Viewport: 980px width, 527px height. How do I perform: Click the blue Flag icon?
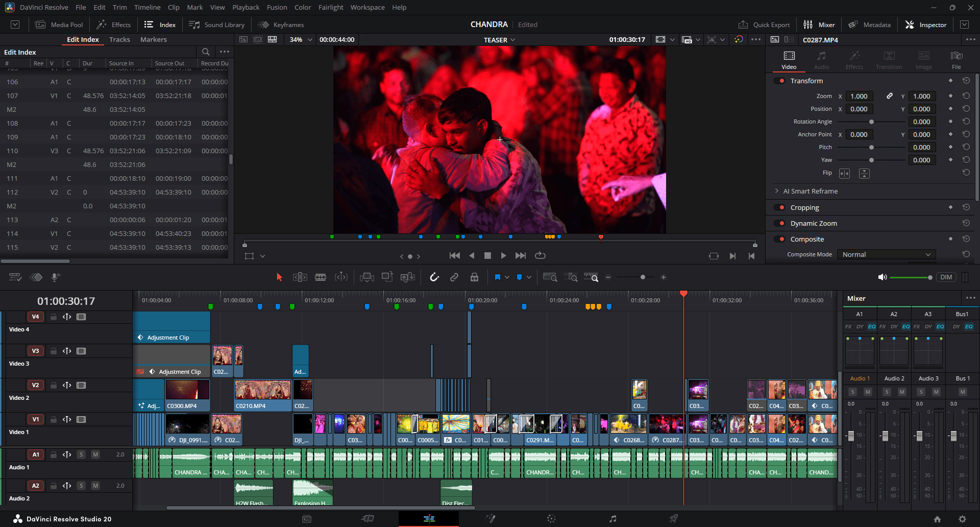pyautogui.click(x=497, y=277)
